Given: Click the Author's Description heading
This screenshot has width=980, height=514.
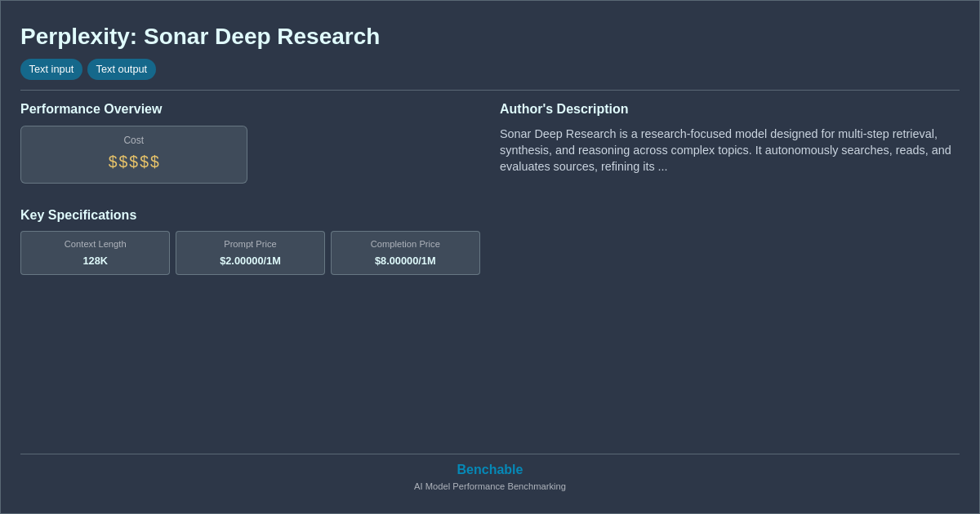Looking at the screenshot, I should [564, 109].
